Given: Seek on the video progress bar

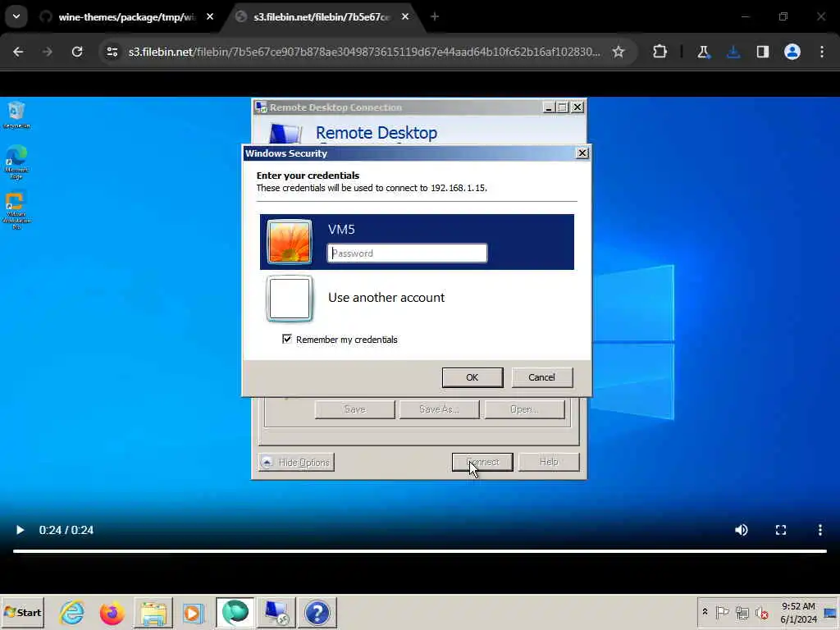Looking at the screenshot, I should pyautogui.click(x=419, y=550).
